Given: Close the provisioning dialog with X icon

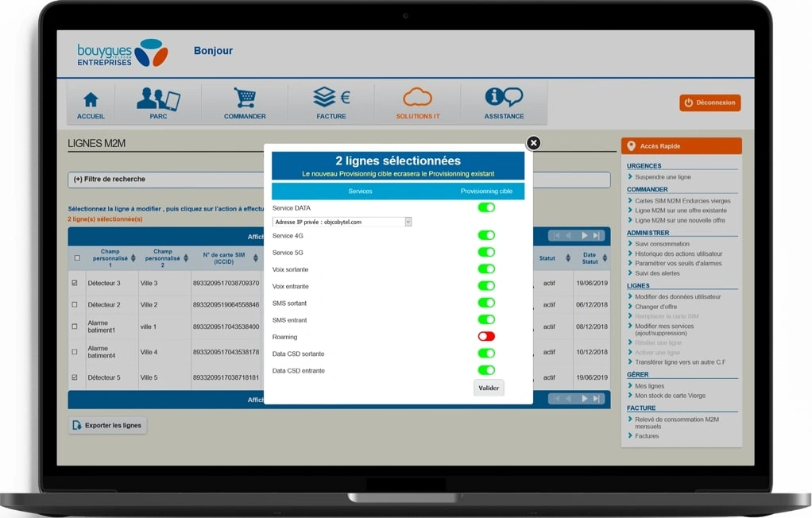Looking at the screenshot, I should pos(533,142).
